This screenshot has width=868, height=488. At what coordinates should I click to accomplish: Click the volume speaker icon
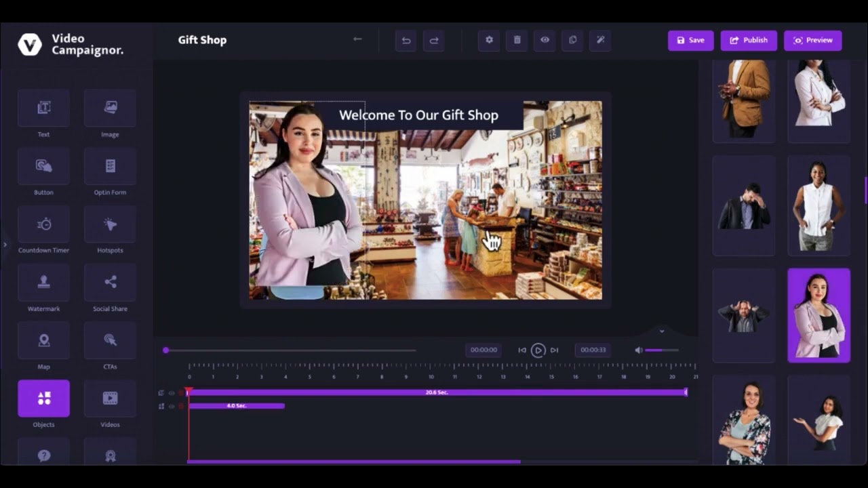[638, 350]
